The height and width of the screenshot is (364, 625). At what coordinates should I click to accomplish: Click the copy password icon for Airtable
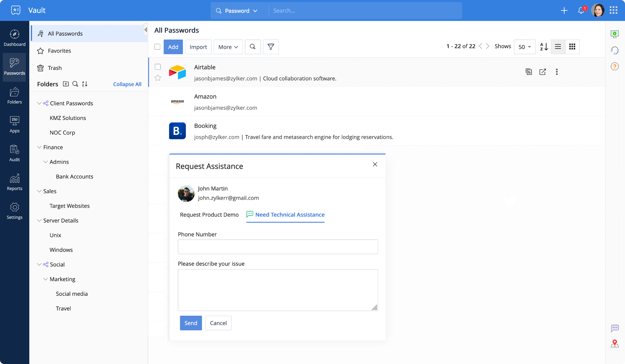coord(529,71)
